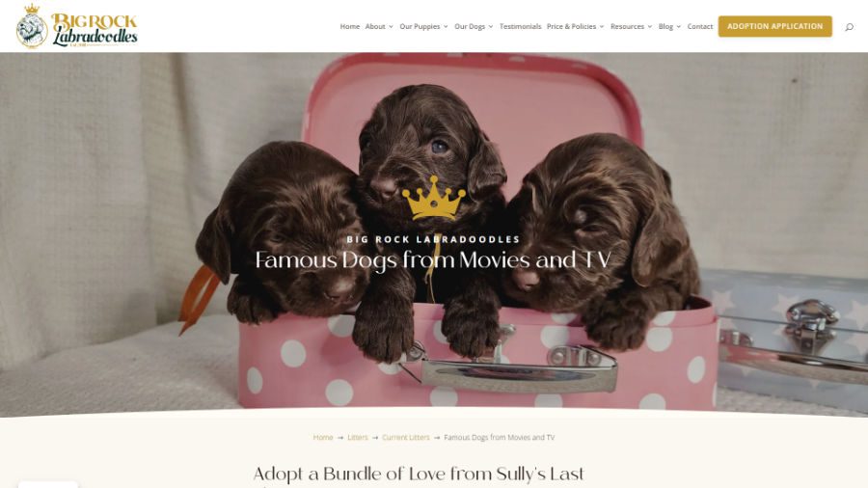Click the Big Rock Labradoodles logo

76,26
